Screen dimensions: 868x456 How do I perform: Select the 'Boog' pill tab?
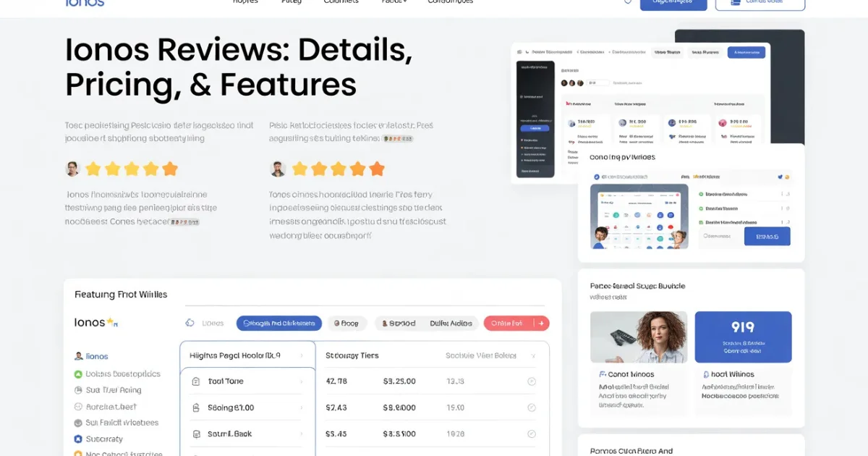click(347, 324)
